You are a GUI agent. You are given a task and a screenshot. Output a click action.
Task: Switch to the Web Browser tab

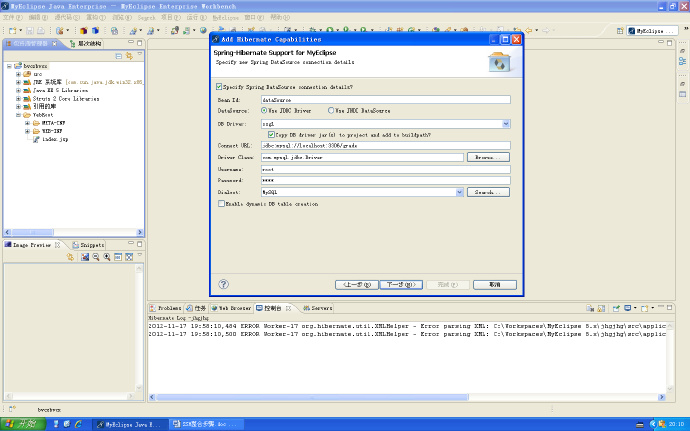pos(231,308)
